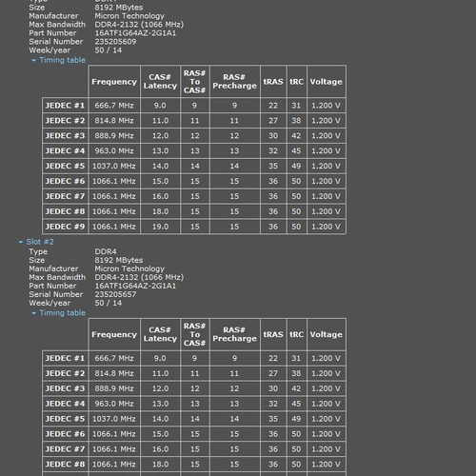Screen dimensions: 476x476
Task: Collapse the upper Timing table expander
Action: point(59,60)
